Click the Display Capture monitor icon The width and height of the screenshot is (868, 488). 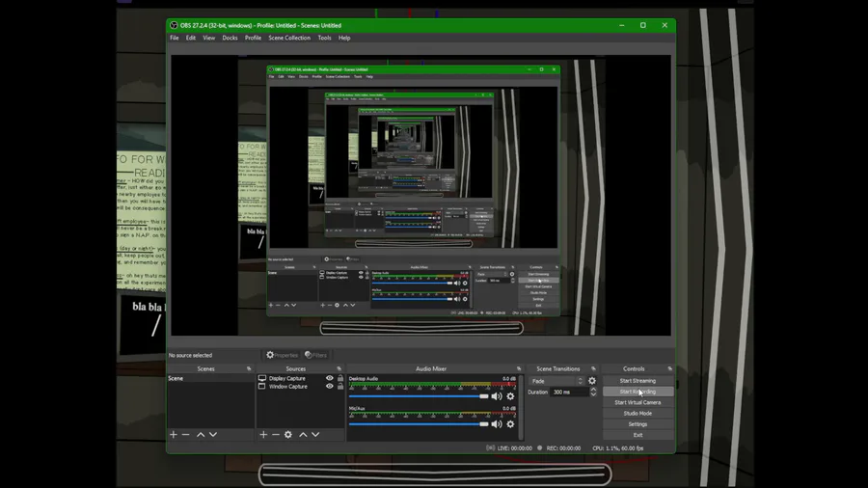(261, 378)
